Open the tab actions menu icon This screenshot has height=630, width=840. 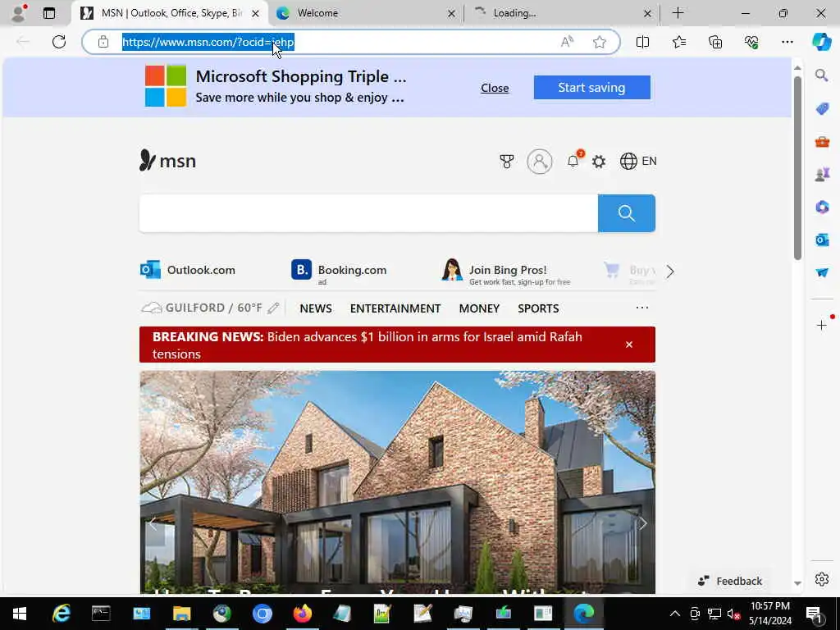click(49, 13)
